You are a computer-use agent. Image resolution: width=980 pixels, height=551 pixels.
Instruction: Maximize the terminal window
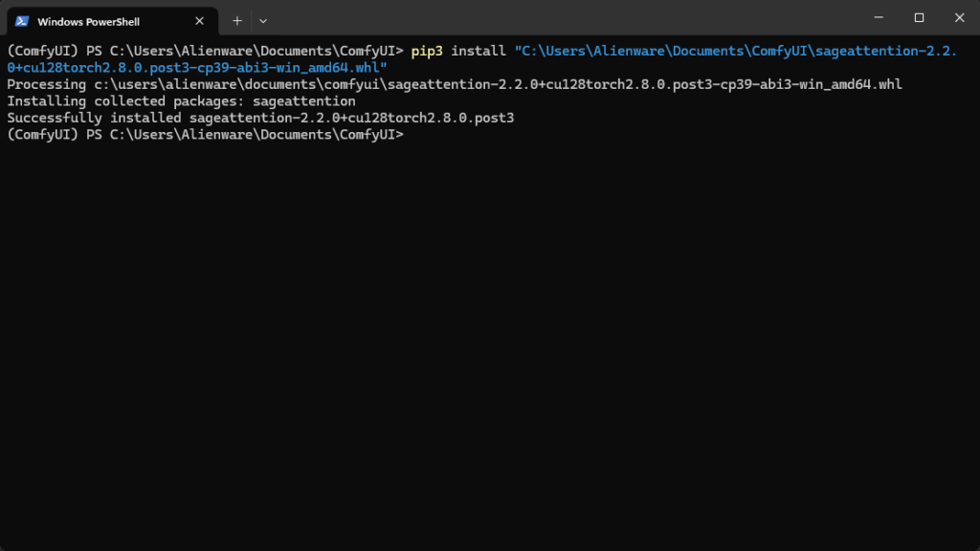point(919,17)
